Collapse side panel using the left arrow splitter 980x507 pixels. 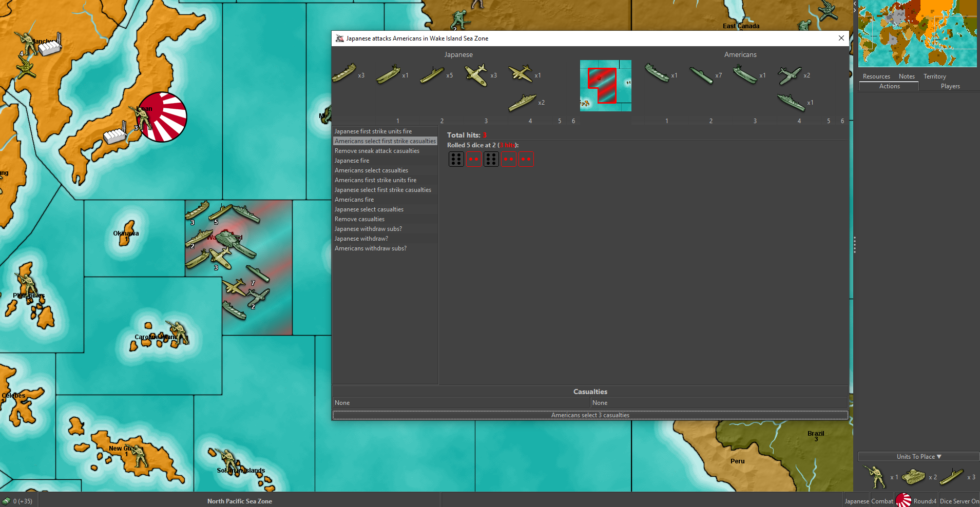(855, 3)
